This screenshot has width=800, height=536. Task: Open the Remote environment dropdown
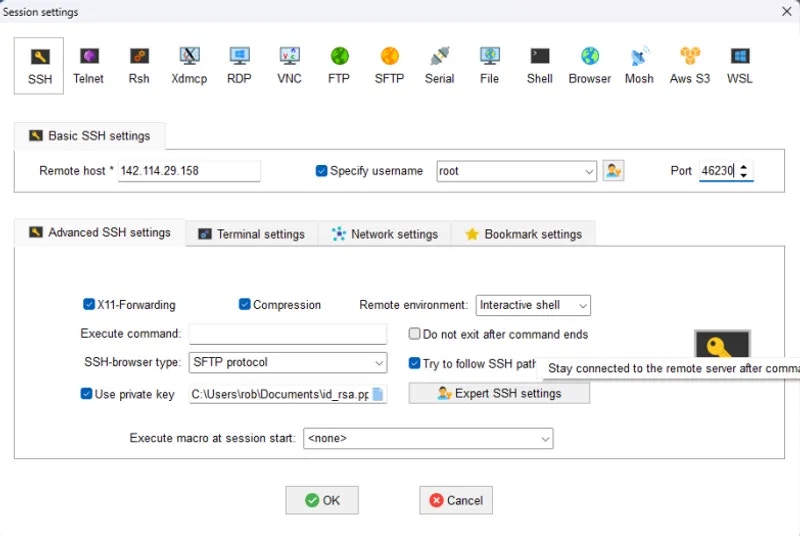(533, 305)
